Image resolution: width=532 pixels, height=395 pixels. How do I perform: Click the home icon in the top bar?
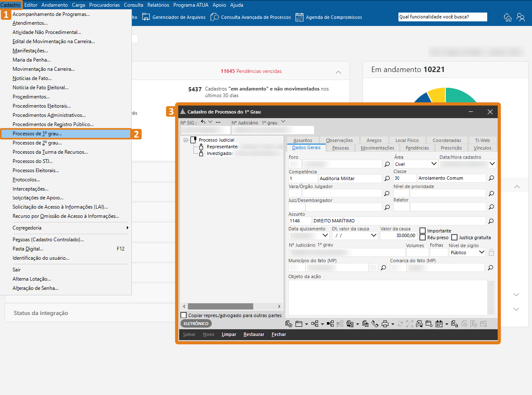[x=507, y=17]
